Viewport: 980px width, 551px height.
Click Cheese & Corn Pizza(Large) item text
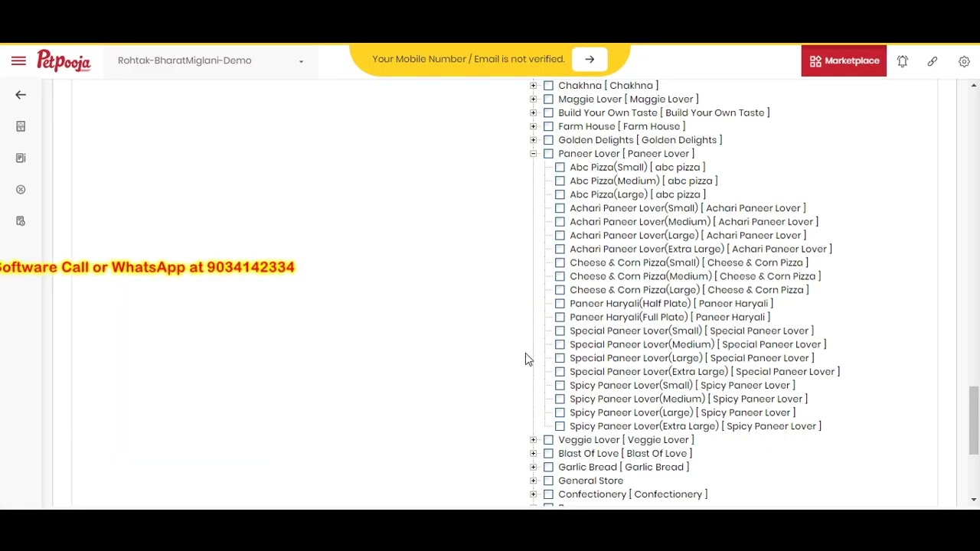pos(689,290)
